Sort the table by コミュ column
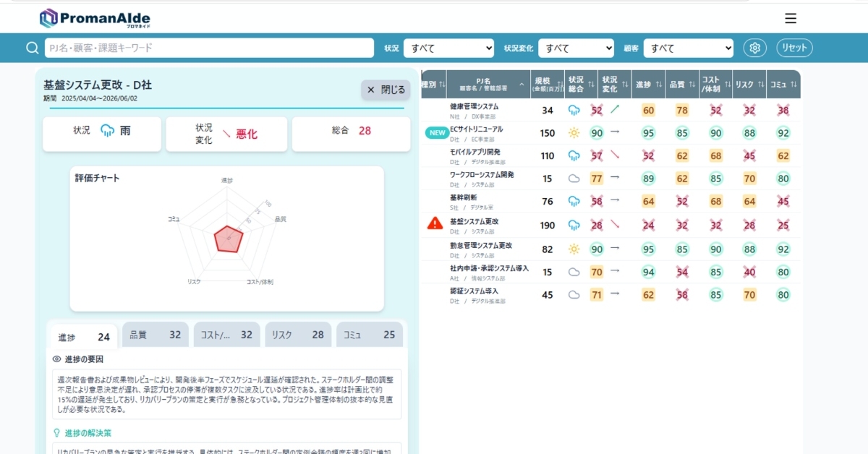Screen dimensions: 868x454 [x=783, y=84]
